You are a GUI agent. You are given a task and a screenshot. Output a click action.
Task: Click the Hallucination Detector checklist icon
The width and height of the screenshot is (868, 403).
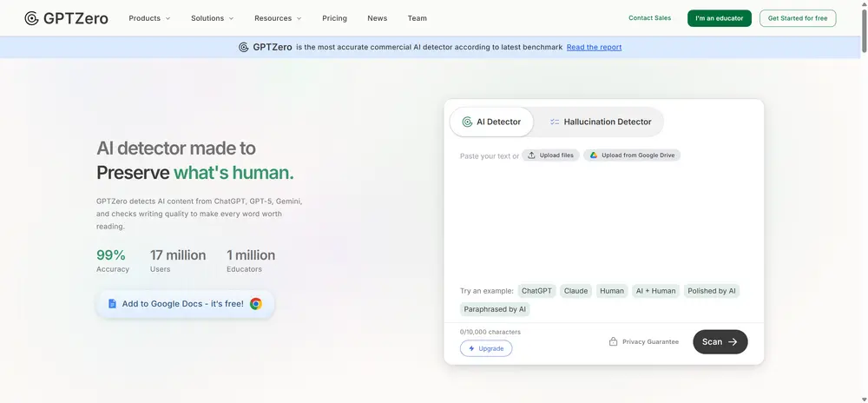pyautogui.click(x=555, y=122)
